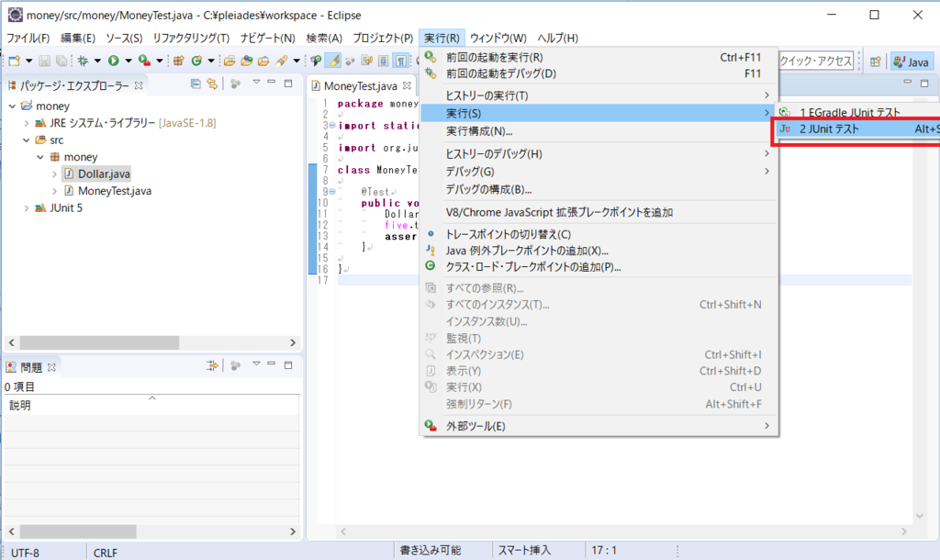Close the 問題 view tab X
Screen dimensions: 940x560
[x=51, y=367]
